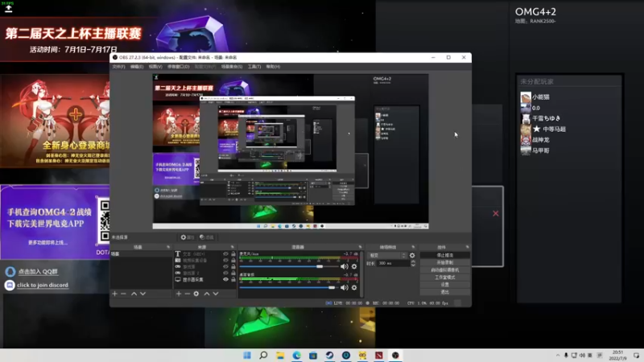Adjust the desktop audio volume slider
This screenshot has height=362, width=644.
[287, 288]
